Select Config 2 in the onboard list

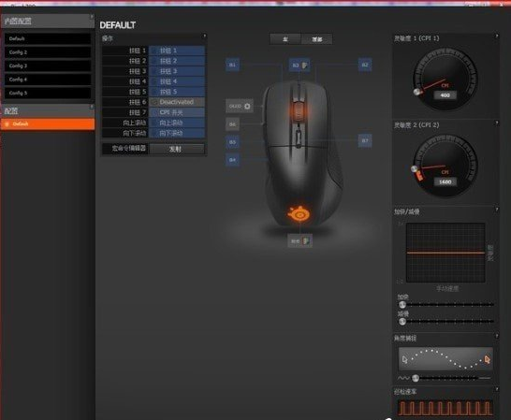pos(48,52)
